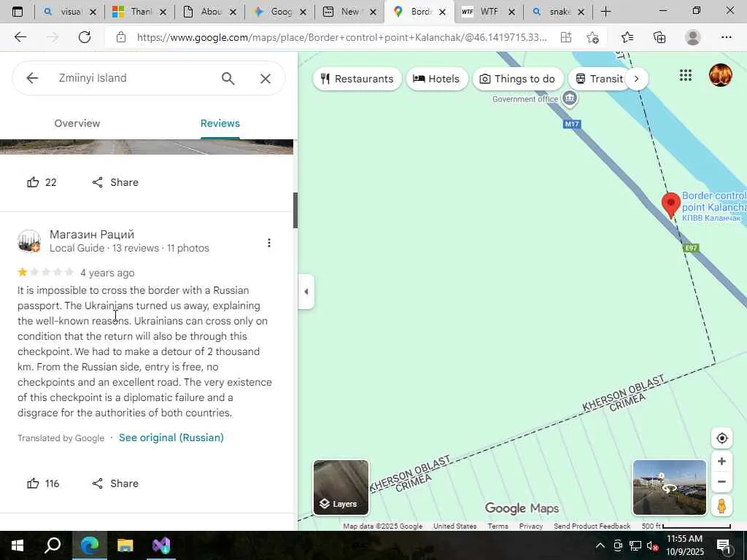Viewport: 747px width, 560px height.
Task: Switch to the Reviews tab
Action: tap(220, 123)
